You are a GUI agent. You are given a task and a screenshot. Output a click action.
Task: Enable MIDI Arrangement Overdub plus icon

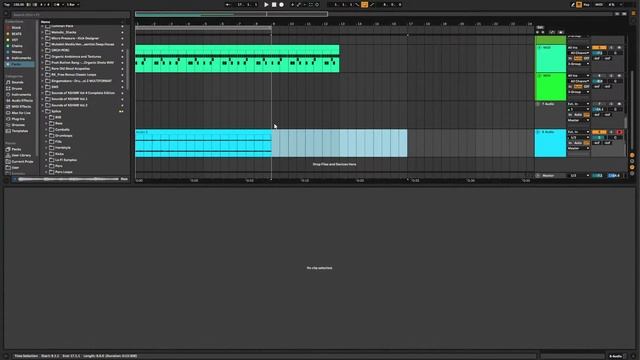point(292,4)
